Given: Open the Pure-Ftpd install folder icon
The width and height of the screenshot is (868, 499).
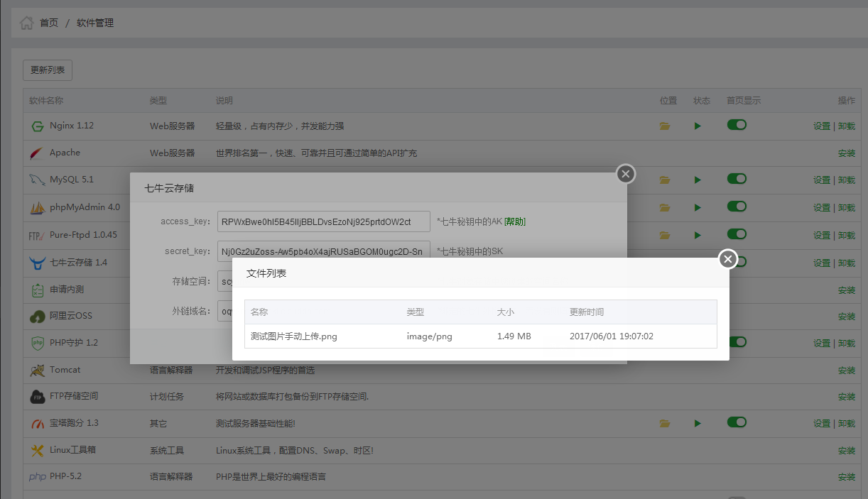Looking at the screenshot, I should (x=665, y=235).
